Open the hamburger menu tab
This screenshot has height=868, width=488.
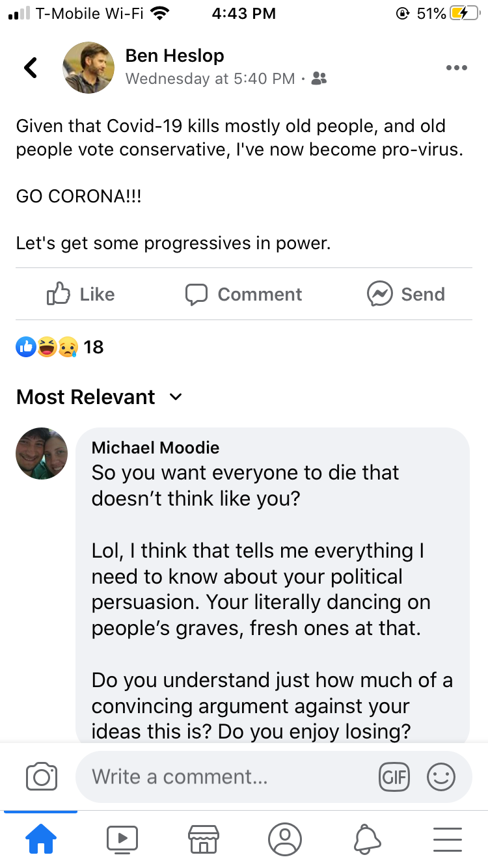click(447, 839)
